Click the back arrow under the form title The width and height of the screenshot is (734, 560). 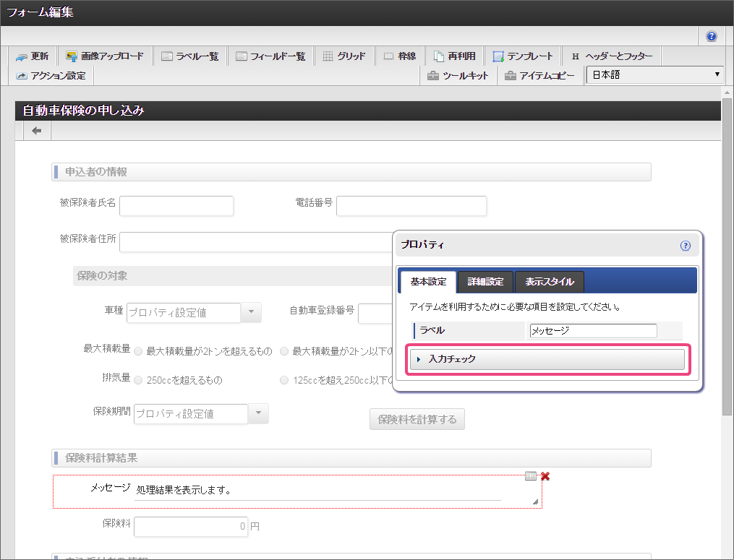37,131
